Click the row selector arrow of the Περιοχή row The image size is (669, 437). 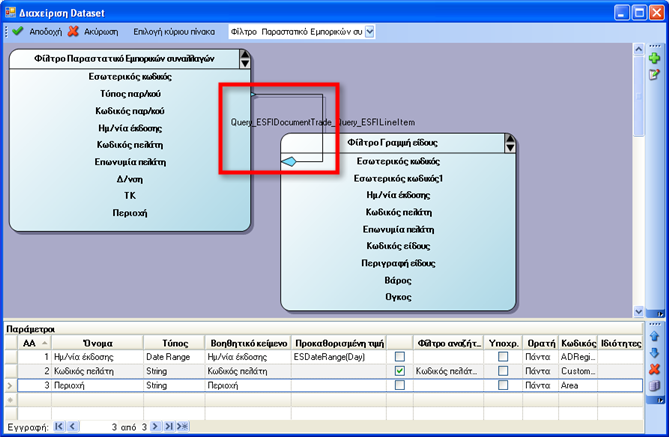click(10, 385)
